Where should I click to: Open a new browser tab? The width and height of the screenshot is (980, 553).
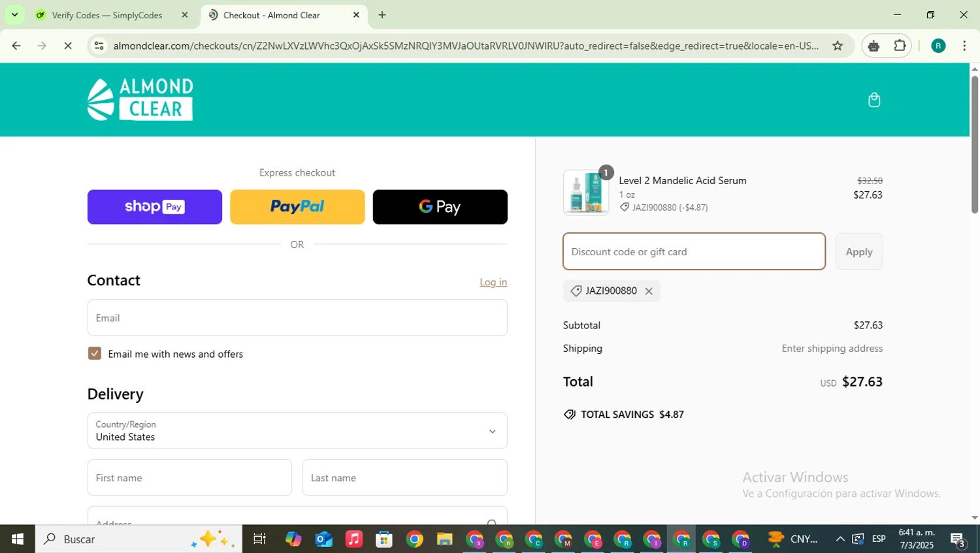coord(382,15)
